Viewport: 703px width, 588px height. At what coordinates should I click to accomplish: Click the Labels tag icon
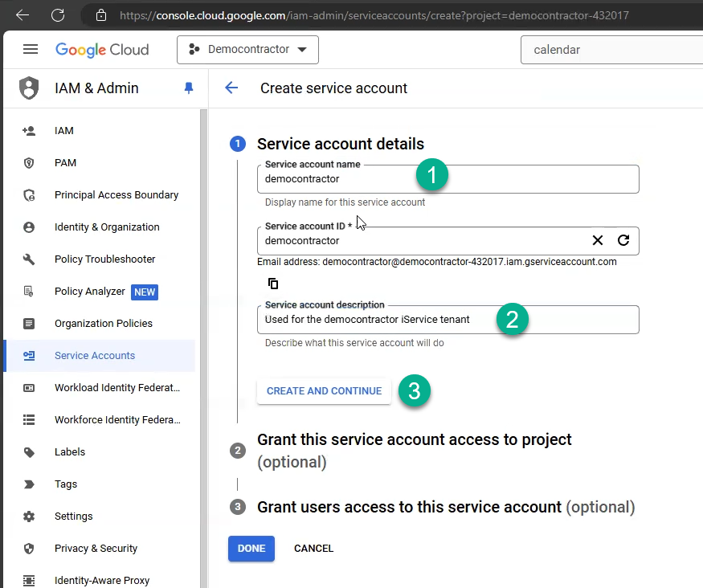[x=29, y=452]
